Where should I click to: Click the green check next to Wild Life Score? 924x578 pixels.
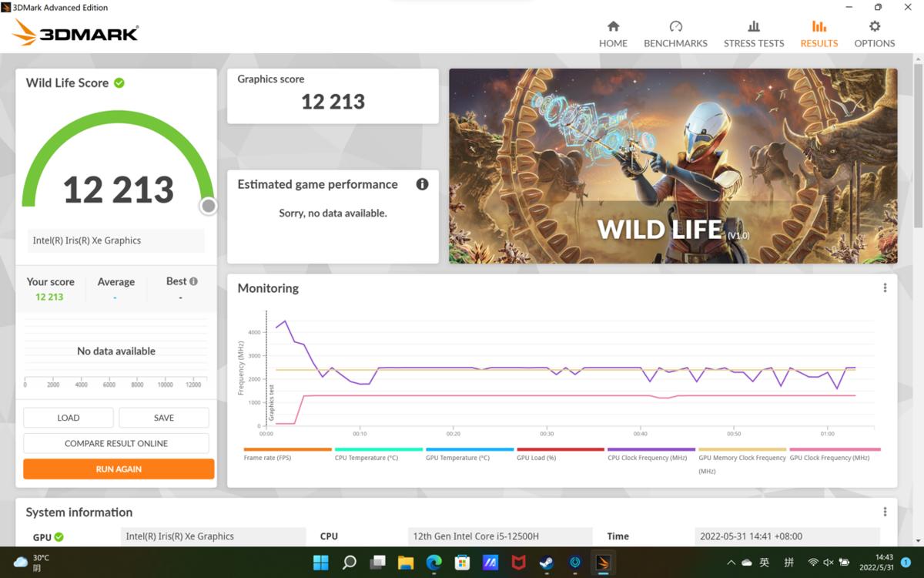coord(119,83)
